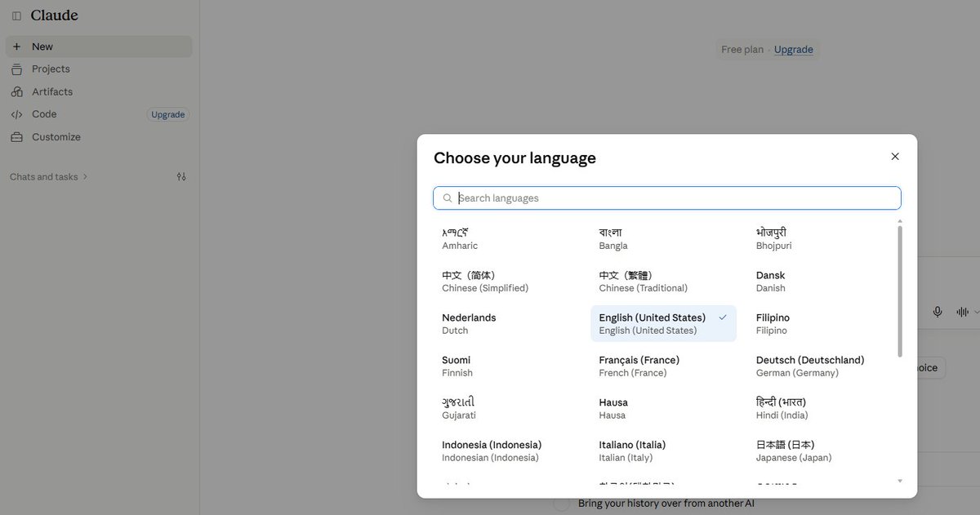
Task: Go to Artifacts in the sidebar
Action: click(99, 92)
